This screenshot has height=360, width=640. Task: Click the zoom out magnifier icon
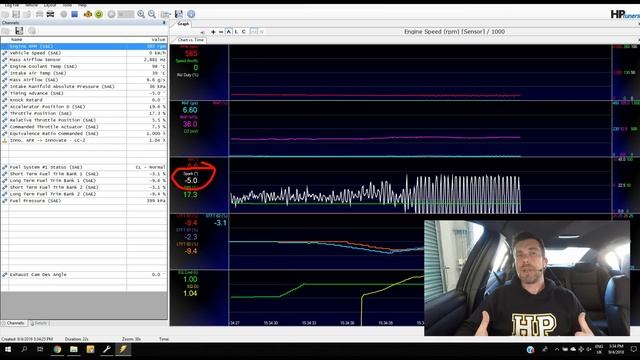coord(152,14)
